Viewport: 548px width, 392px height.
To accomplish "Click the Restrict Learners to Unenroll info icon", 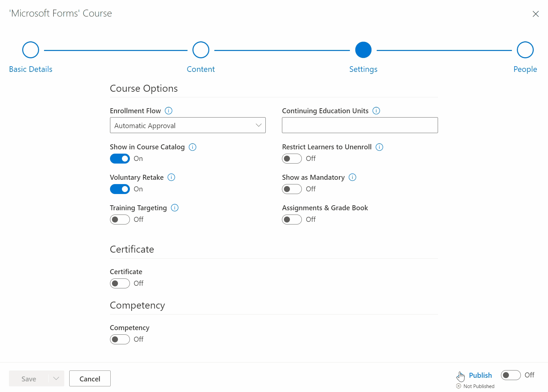I will (379, 147).
